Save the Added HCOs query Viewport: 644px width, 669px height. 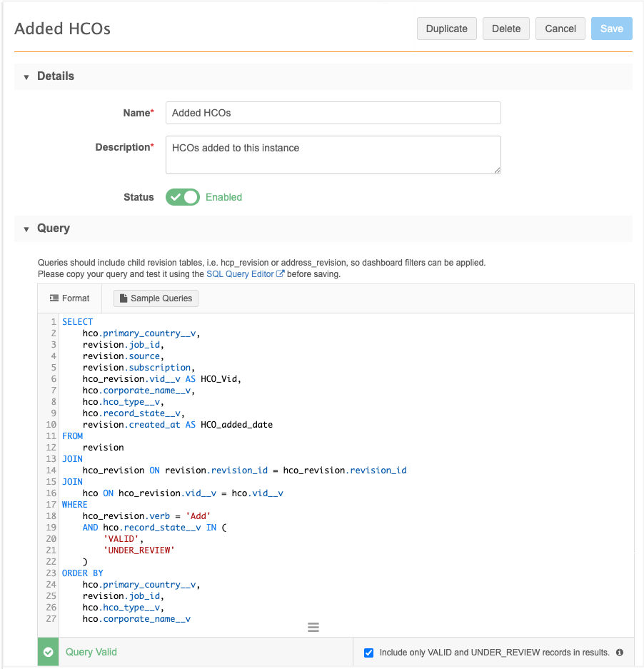pyautogui.click(x=612, y=29)
